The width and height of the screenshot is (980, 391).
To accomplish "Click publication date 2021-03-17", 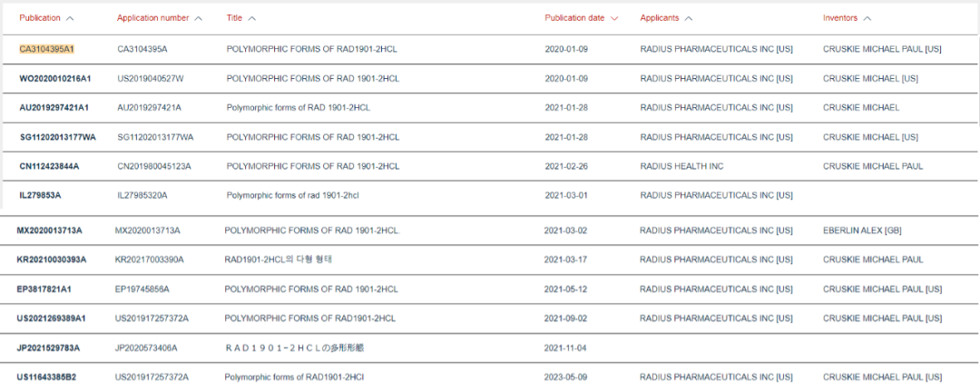I will coord(565,259).
